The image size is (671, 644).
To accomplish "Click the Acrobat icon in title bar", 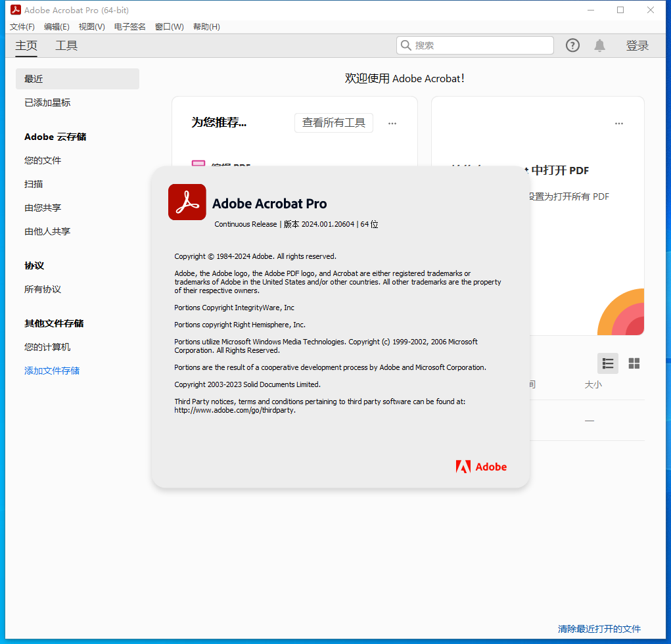I will point(16,10).
